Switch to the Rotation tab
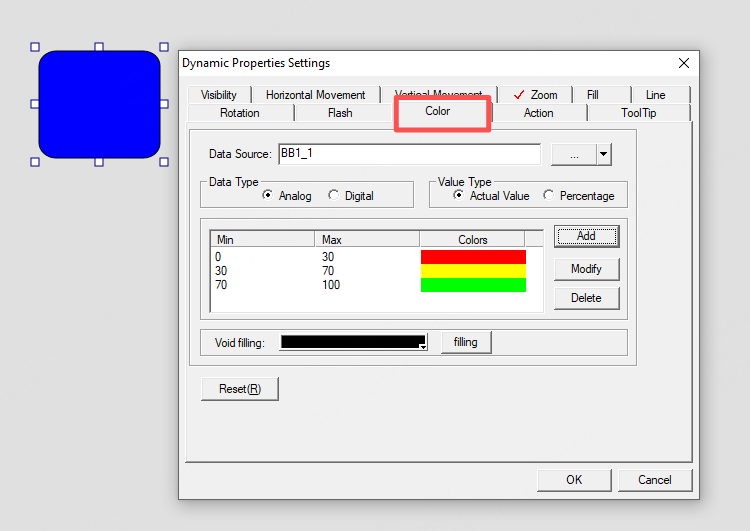This screenshot has width=750, height=531. click(240, 113)
